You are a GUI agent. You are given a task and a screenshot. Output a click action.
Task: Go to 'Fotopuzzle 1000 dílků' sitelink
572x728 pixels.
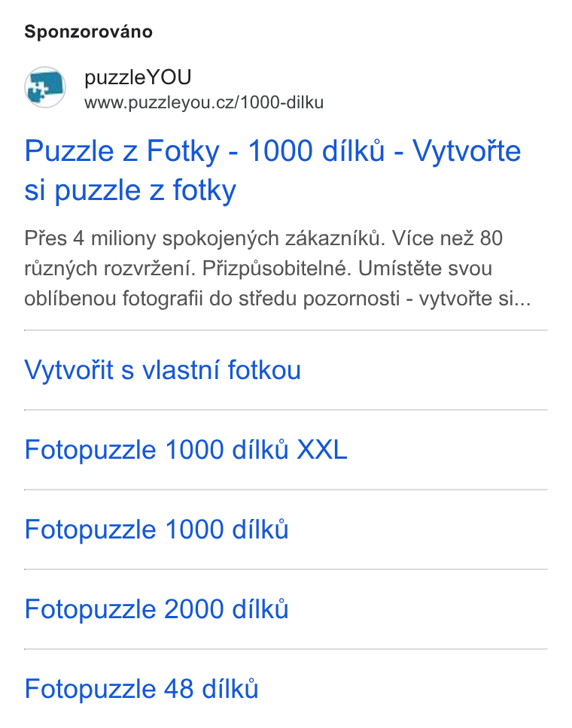click(x=157, y=529)
